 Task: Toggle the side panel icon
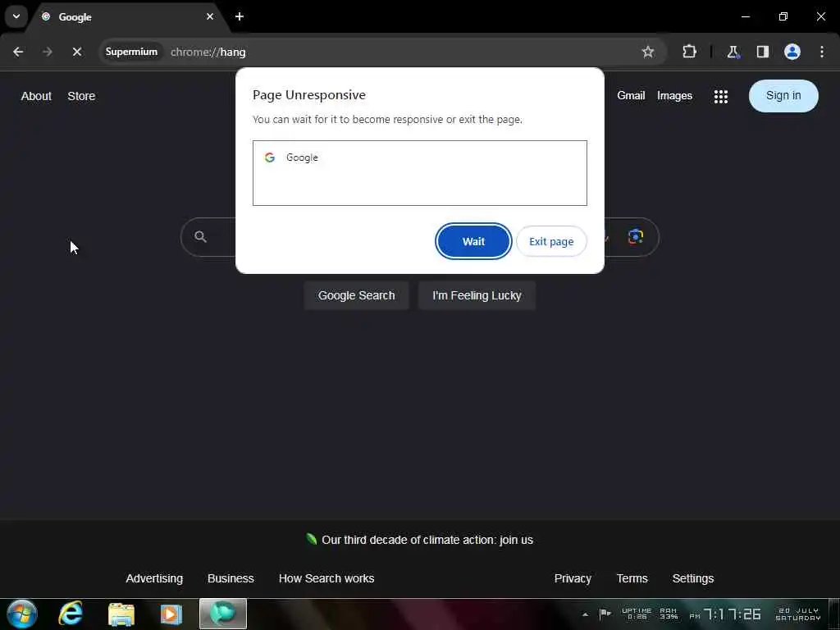click(x=763, y=52)
